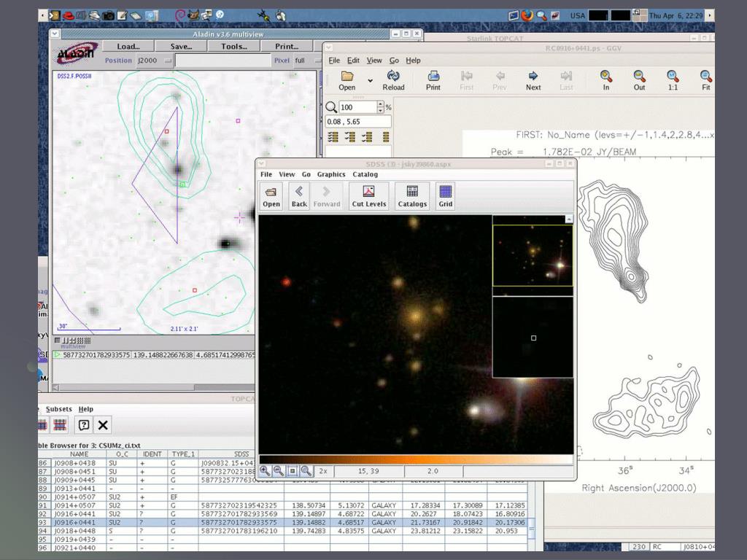Zoom Out in the GGV toolbar
747x560 pixels.
pyautogui.click(x=639, y=80)
